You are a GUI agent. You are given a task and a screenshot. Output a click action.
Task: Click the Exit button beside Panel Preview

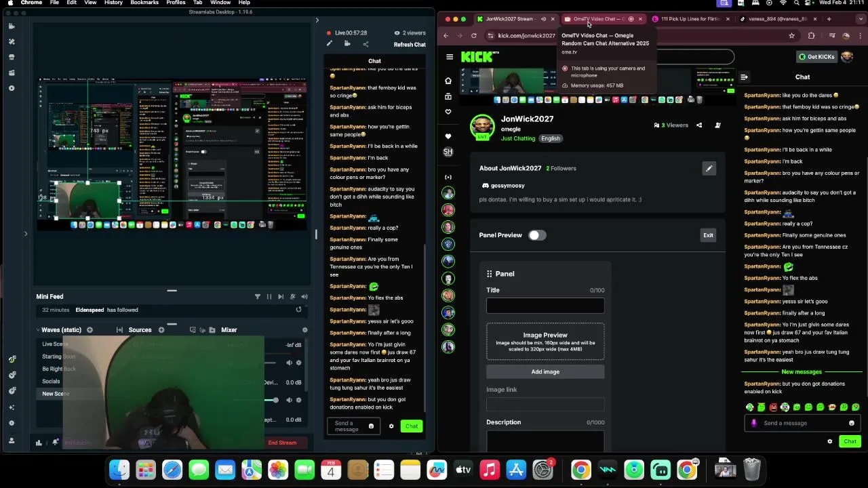pos(708,235)
